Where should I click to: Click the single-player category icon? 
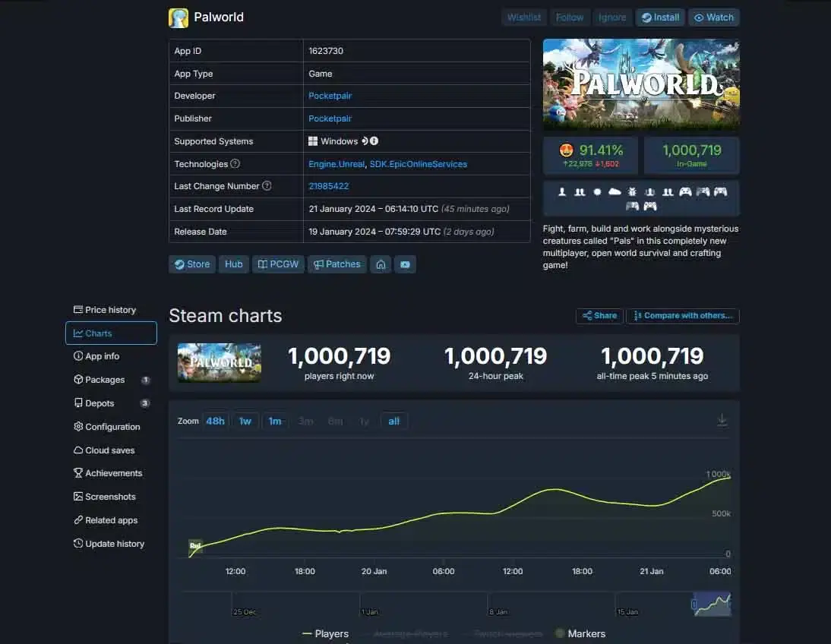(x=562, y=192)
